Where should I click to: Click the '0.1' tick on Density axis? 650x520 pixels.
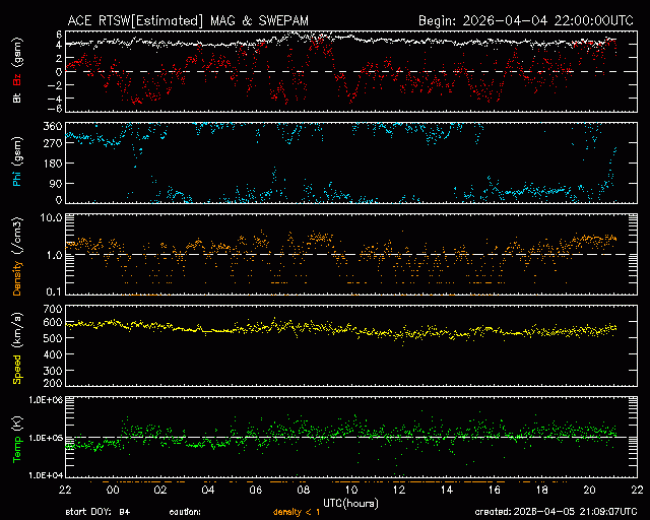[54, 292]
